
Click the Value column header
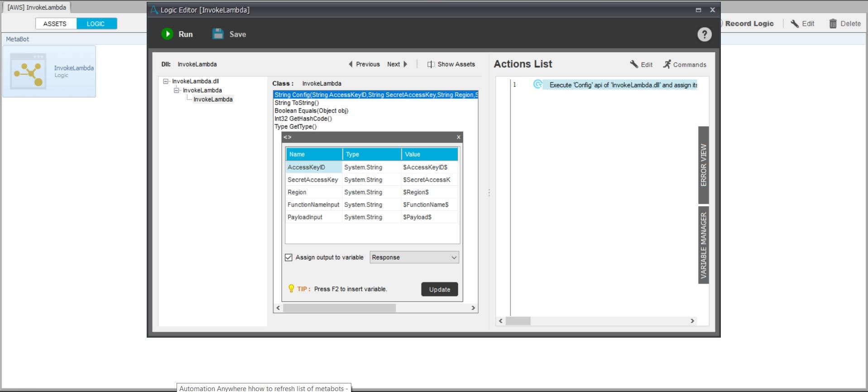[430, 154]
